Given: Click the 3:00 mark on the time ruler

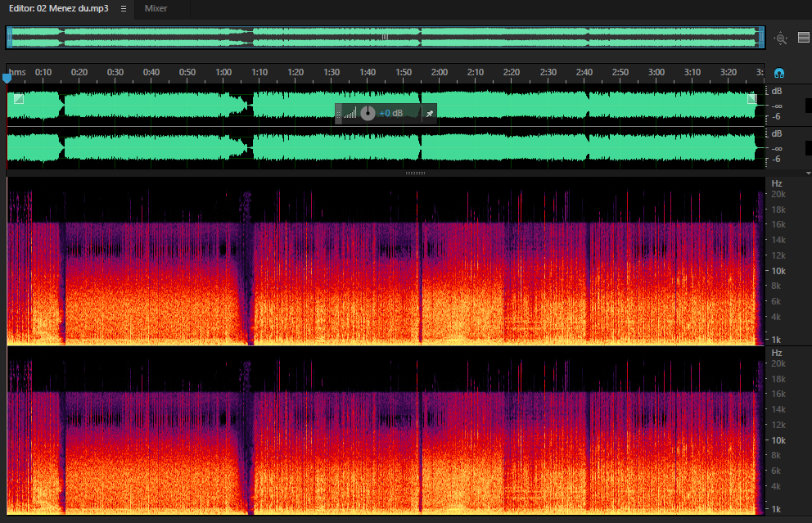Looking at the screenshot, I should click(656, 72).
